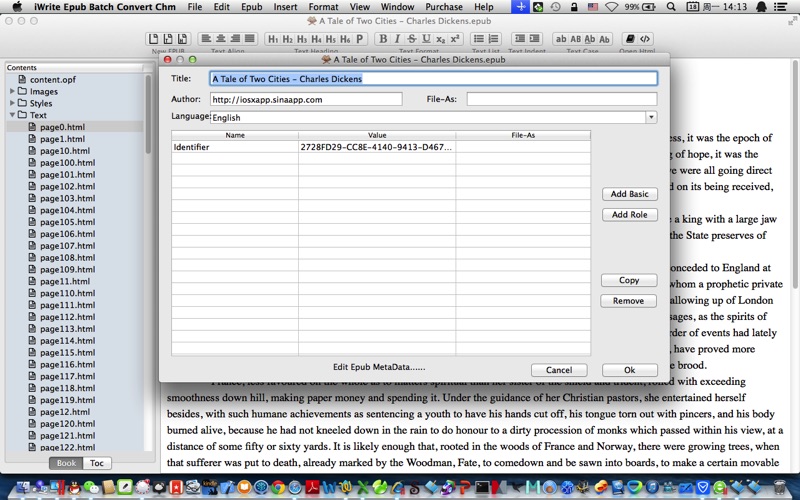Viewport: 800px width, 500px height.
Task: Collapse the Text folder
Action: pyautogui.click(x=12, y=115)
